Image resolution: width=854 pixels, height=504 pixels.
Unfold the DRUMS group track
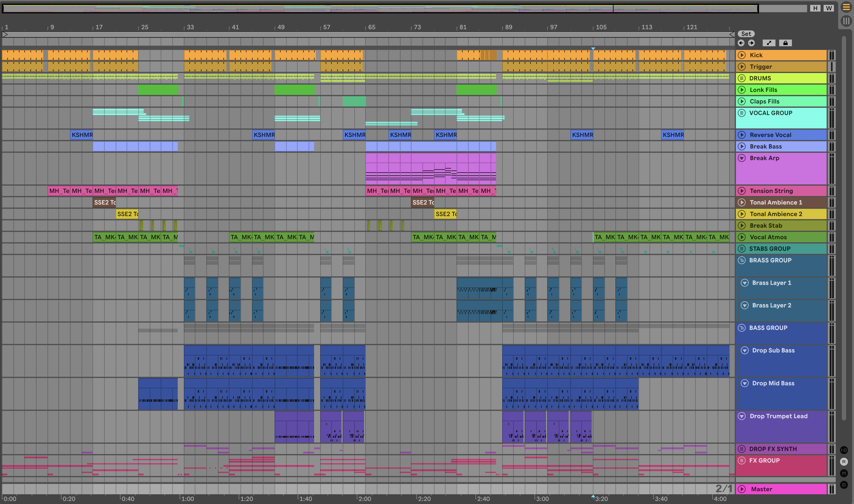[x=742, y=78]
